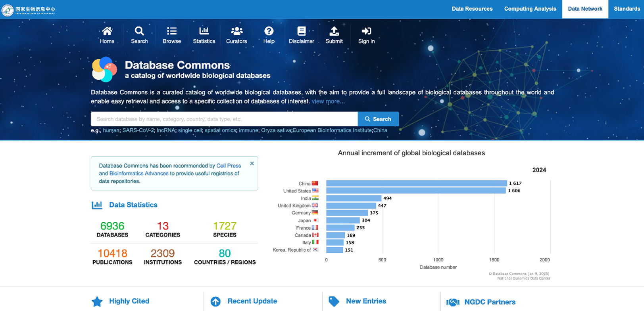
Task: Open the Standards menu
Action: pos(627,9)
